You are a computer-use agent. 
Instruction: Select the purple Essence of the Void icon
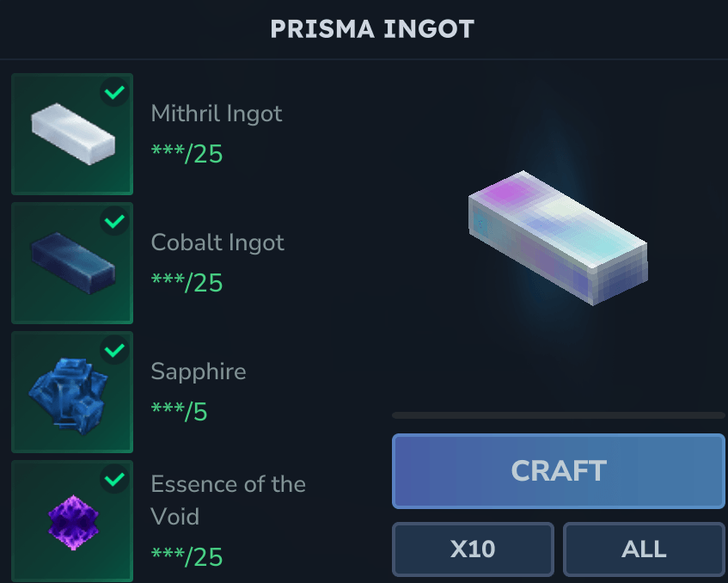[x=72, y=521]
